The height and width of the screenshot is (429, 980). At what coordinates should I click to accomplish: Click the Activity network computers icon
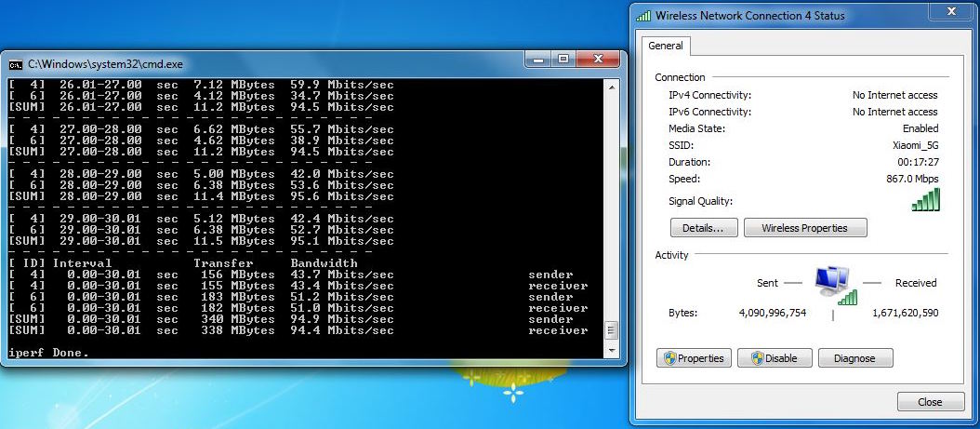tap(831, 284)
